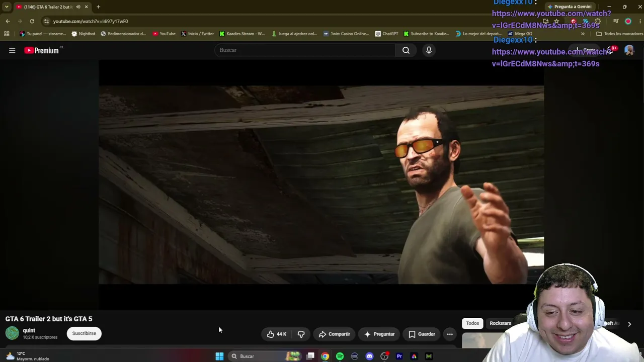Viewport: 644px width, 362px height.
Task: Open the Lo mejor del deporte bookmark
Action: pyautogui.click(x=478, y=34)
